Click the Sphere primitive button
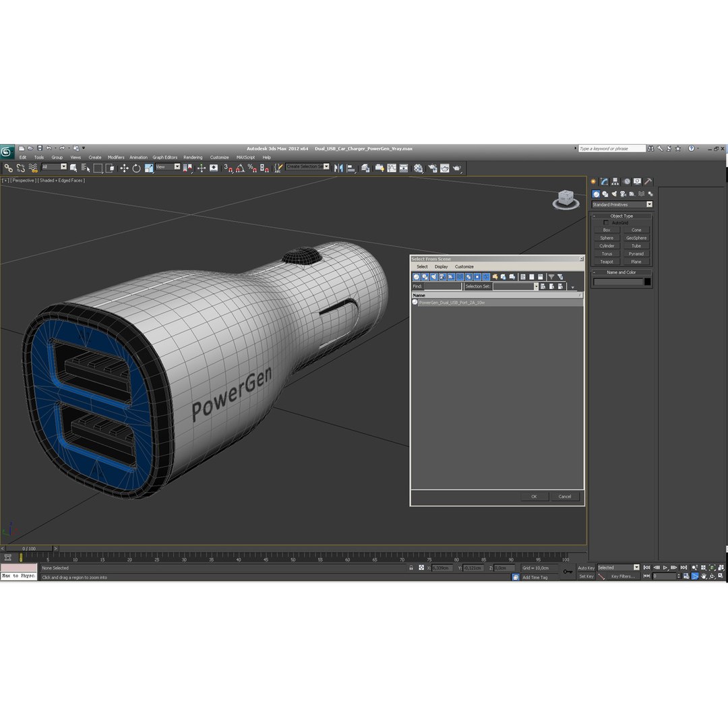This screenshot has height=728, width=728. (x=607, y=238)
